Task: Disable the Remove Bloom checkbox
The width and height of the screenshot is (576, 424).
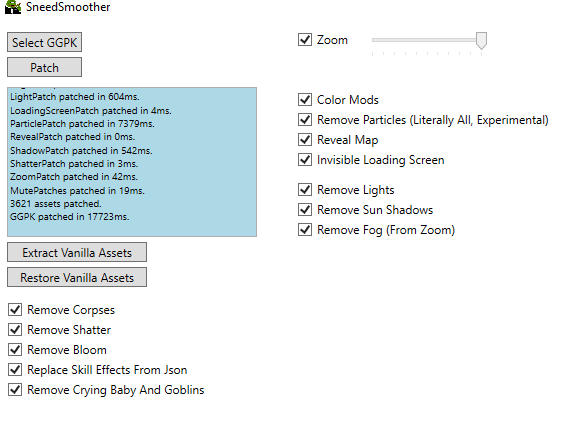Action: click(x=15, y=349)
